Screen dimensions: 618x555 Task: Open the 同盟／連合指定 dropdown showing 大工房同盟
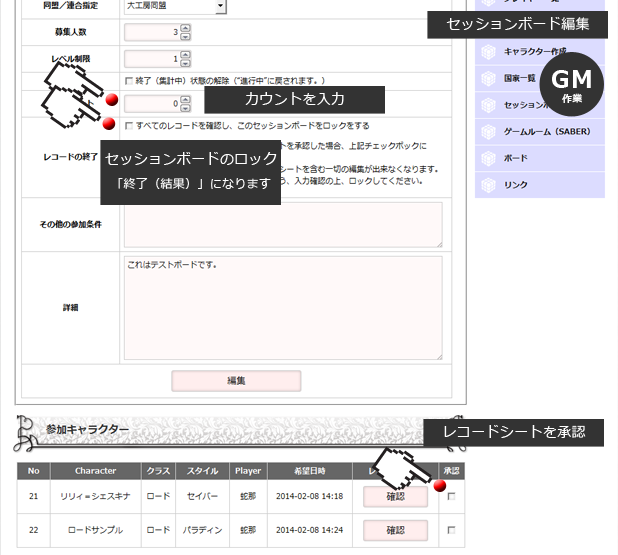175,6
